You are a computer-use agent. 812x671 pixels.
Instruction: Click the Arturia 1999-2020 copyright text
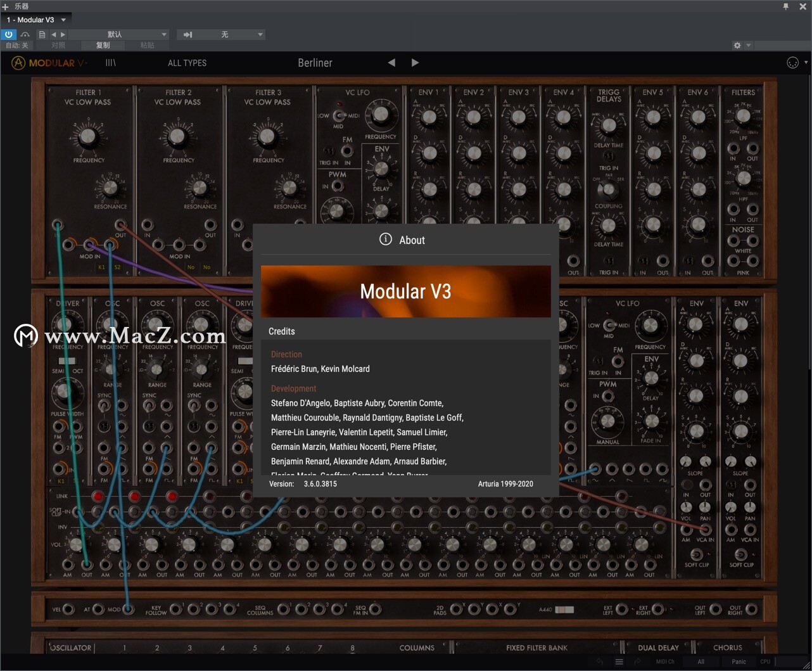(505, 483)
